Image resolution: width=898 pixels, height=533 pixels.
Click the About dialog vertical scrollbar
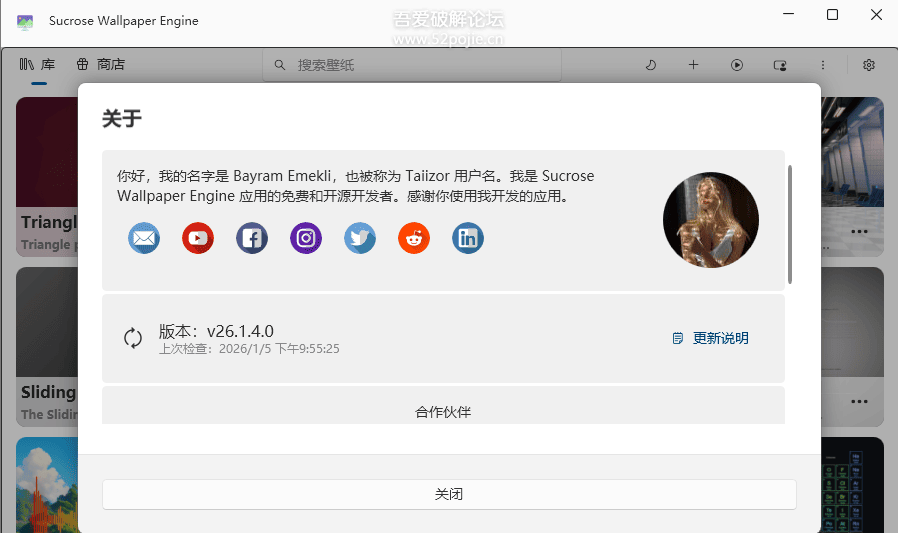click(790, 224)
